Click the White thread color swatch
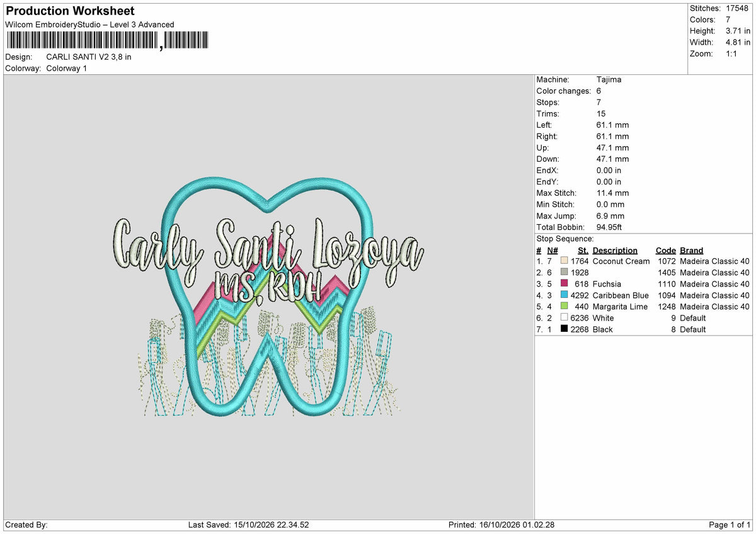 564,317
